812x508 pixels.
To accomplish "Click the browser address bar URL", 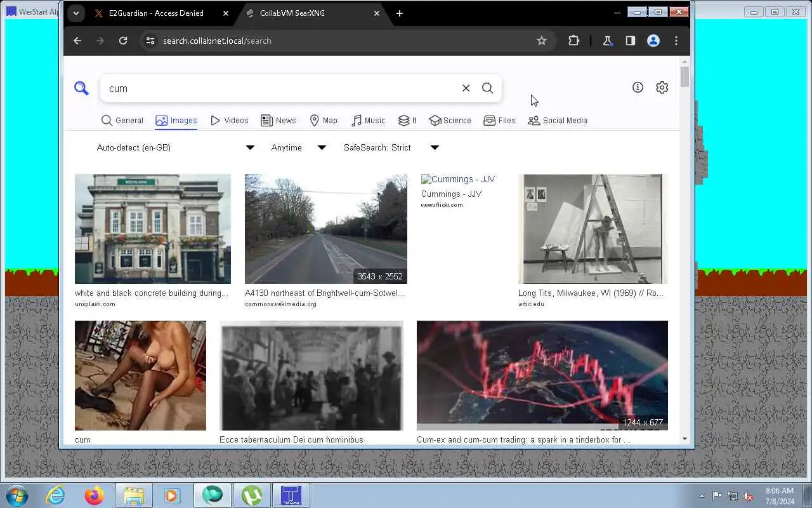I will 217,41.
